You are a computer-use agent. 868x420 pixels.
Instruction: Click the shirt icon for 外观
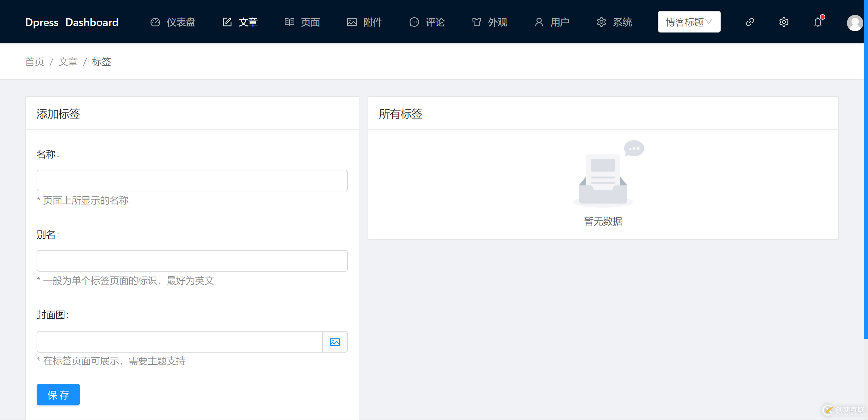476,22
